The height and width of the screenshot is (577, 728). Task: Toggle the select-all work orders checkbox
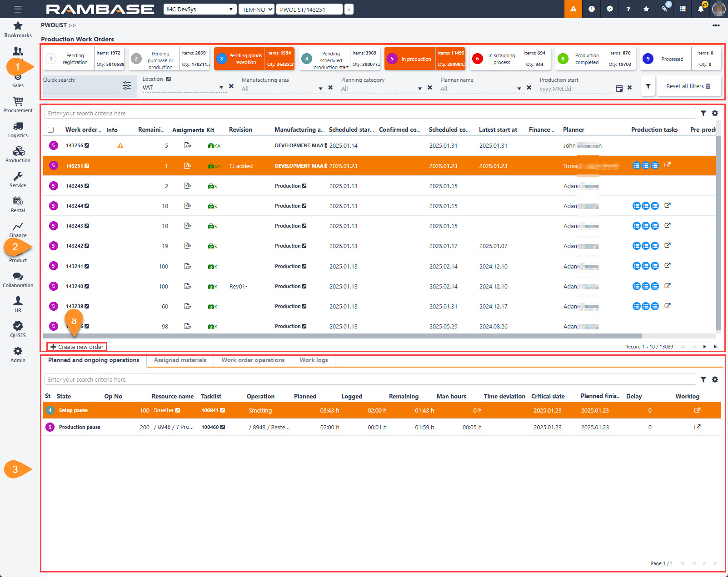pyautogui.click(x=51, y=130)
